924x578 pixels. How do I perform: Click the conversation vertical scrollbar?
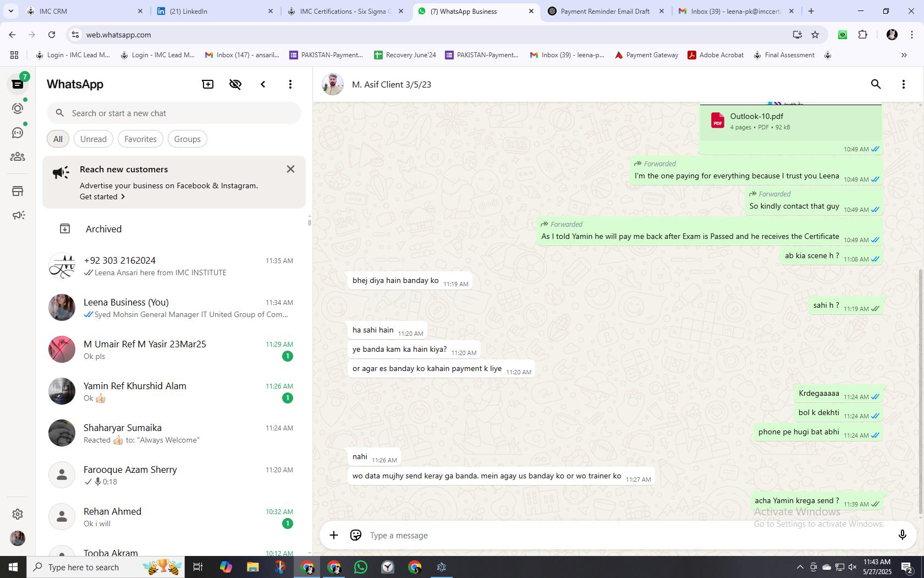click(920, 392)
